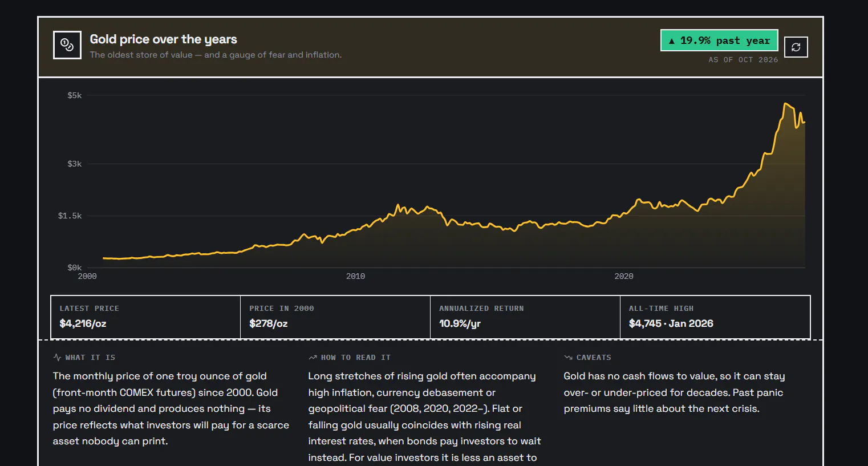Click the 19.9% past year badge

719,40
